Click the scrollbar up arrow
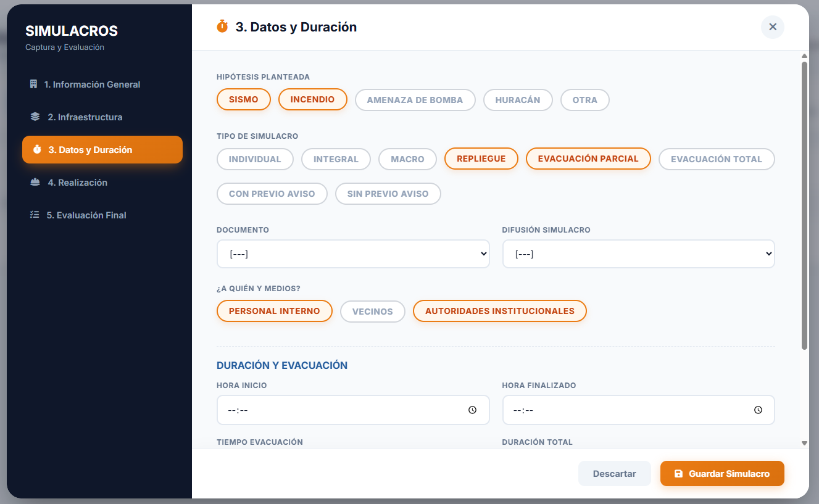This screenshot has width=819, height=504. (x=804, y=56)
